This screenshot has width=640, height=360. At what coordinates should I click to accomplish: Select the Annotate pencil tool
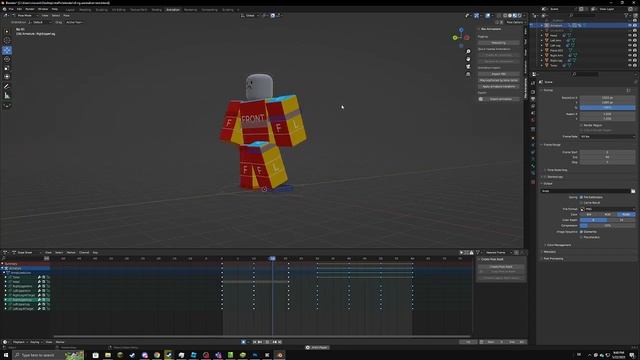7,87
